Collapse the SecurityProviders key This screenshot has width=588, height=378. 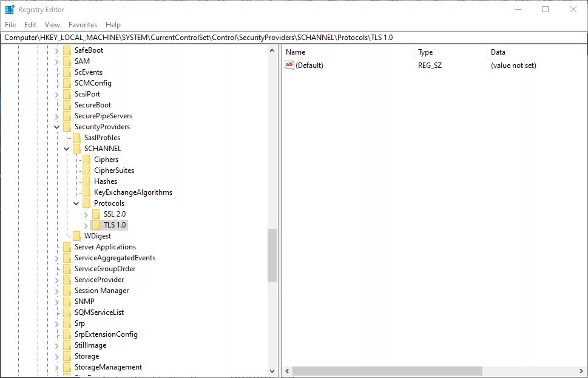56,127
